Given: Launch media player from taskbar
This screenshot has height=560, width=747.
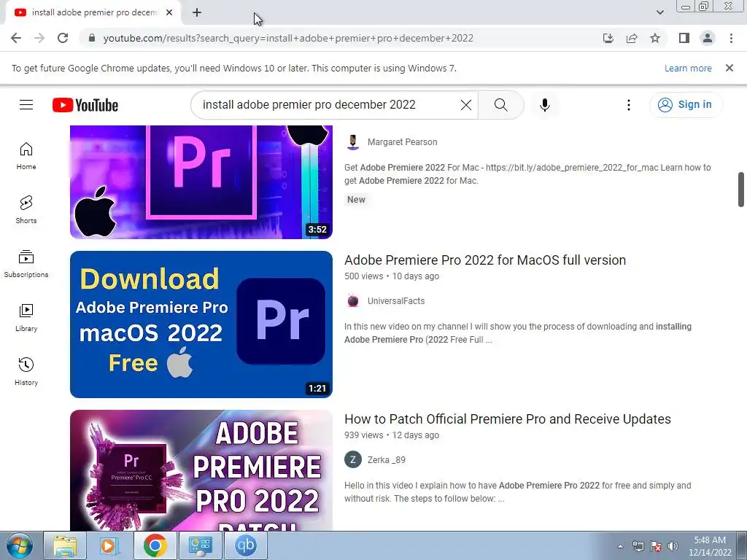Looking at the screenshot, I should pos(110,545).
